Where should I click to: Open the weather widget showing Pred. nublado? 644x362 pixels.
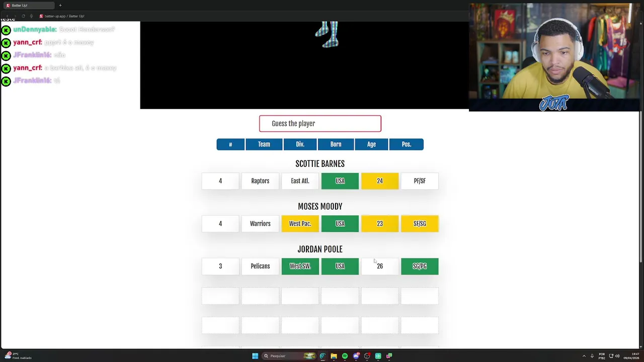tap(18, 356)
